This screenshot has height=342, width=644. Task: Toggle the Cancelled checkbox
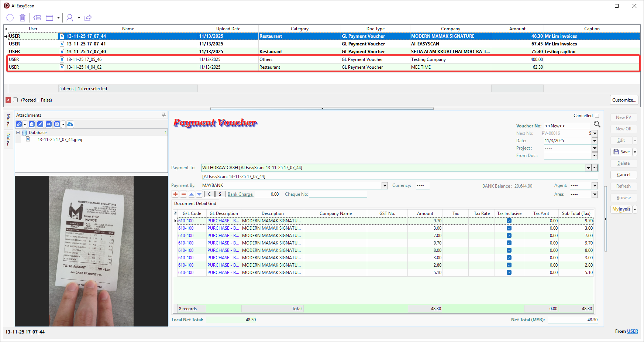tap(597, 116)
